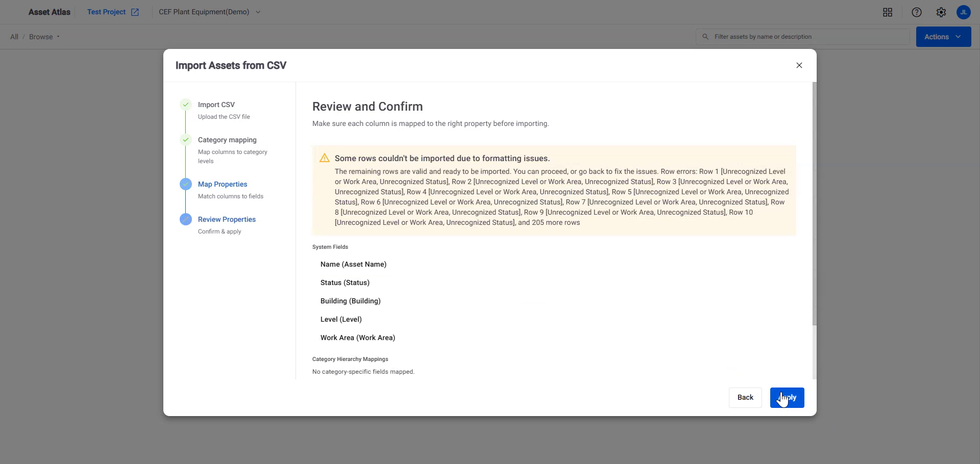Click the Map Properties step circle
This screenshot has width=980, height=464.
tap(186, 184)
